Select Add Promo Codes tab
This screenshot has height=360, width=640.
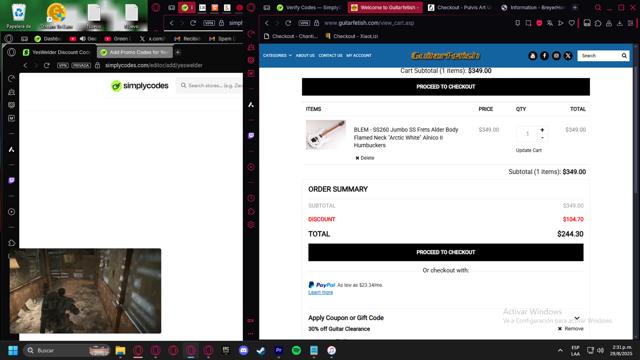click(135, 52)
